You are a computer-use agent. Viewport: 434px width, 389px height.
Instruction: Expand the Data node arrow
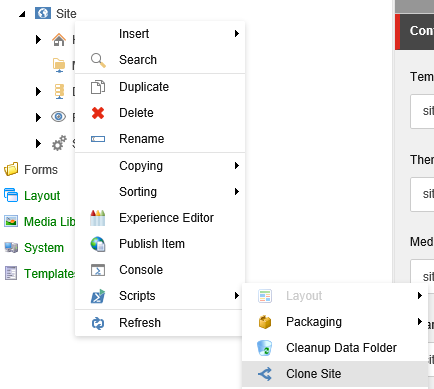click(38, 91)
